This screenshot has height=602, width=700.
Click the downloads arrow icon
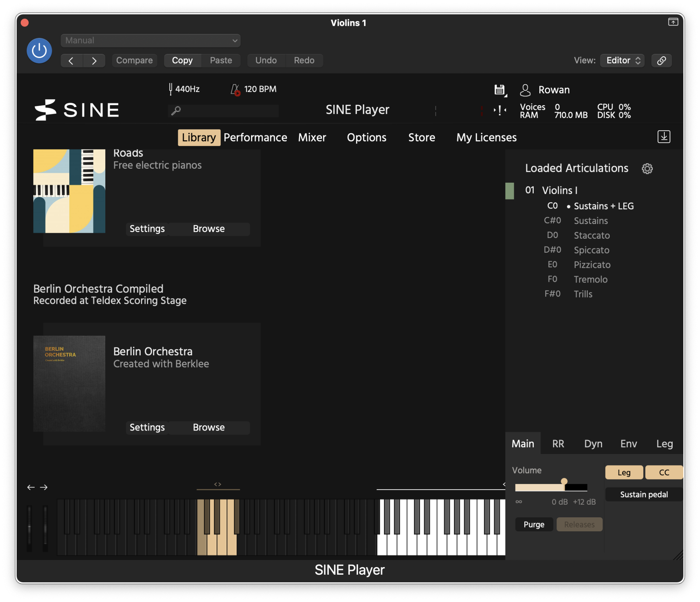(664, 137)
